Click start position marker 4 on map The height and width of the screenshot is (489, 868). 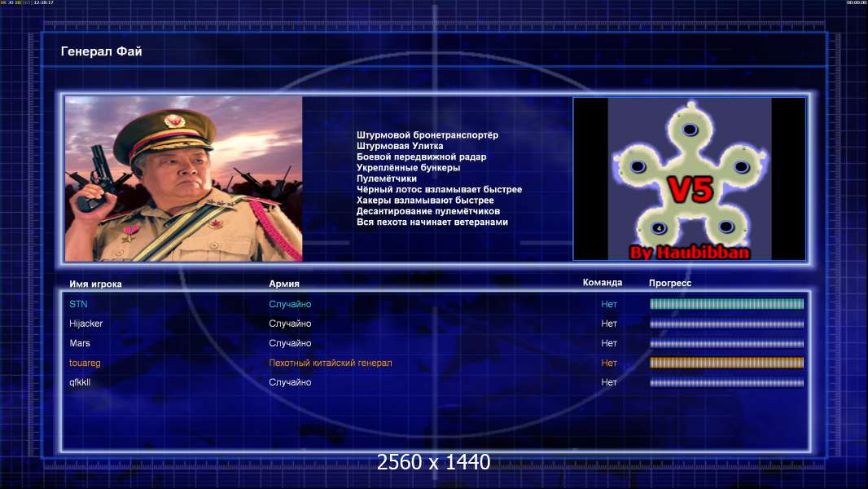pyautogui.click(x=659, y=228)
